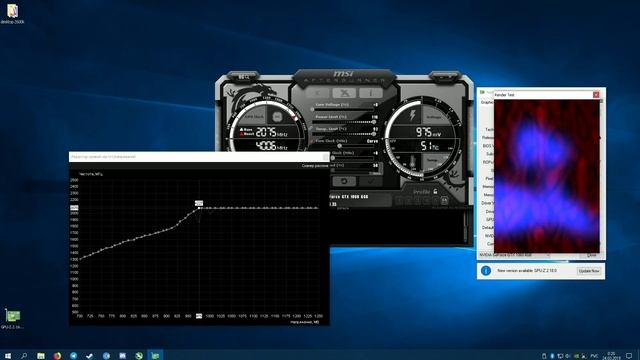Adjust the Power Limit slider handle
This screenshot has height=360, width=640.
click(x=373, y=122)
